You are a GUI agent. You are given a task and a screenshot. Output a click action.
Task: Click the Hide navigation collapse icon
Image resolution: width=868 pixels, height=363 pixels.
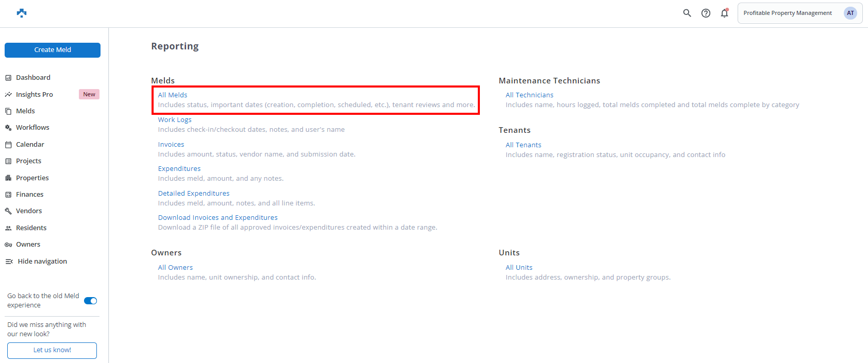tap(9, 262)
